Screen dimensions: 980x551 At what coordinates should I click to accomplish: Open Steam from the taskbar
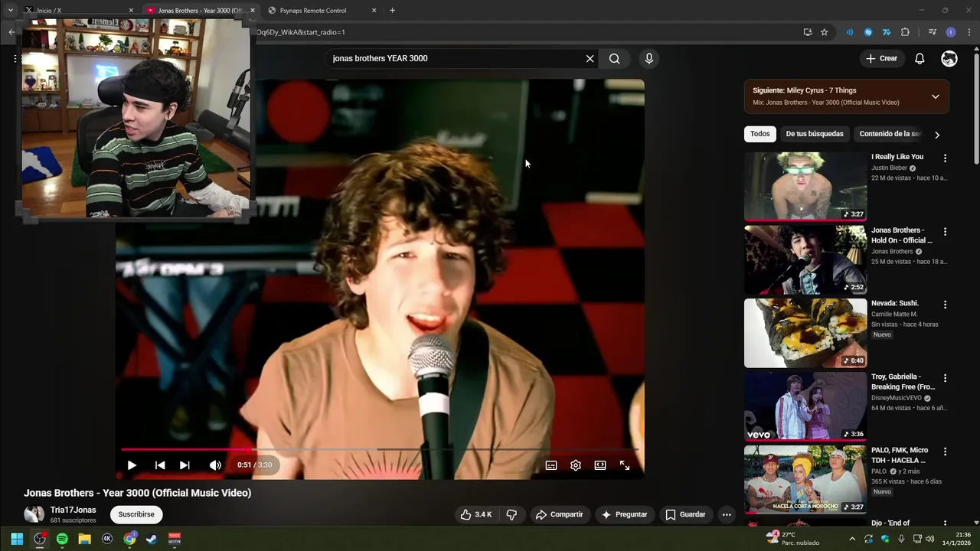click(x=152, y=539)
